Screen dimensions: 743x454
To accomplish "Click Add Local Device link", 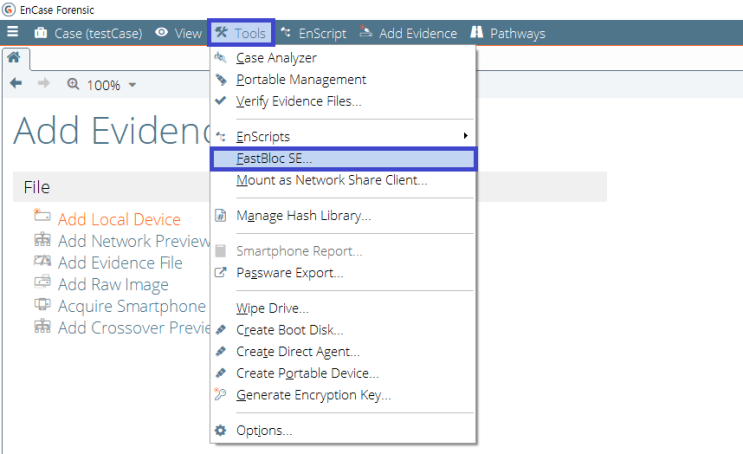I will coord(119,219).
